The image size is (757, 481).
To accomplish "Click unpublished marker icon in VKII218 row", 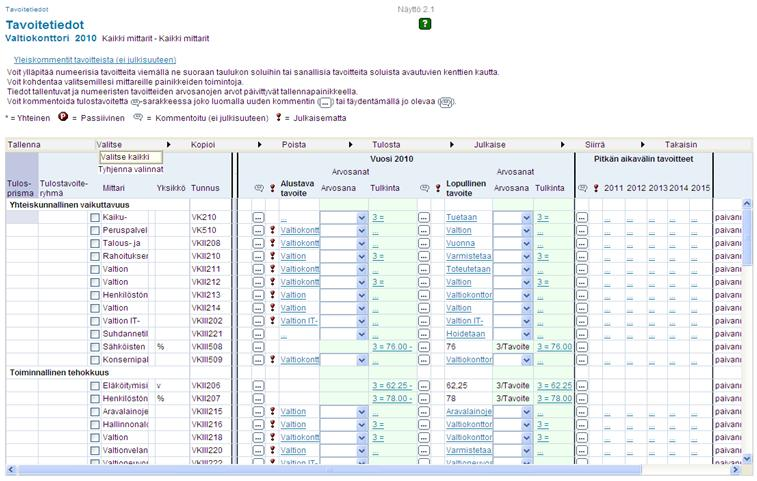I will click(x=272, y=438).
